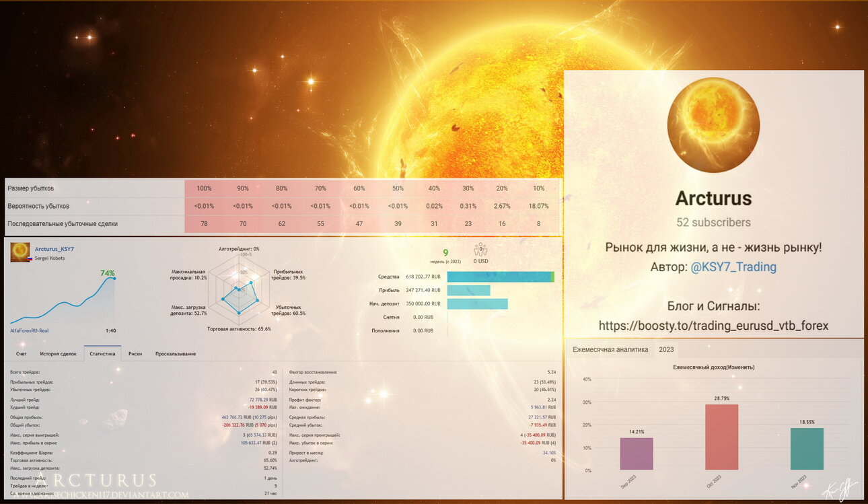Click the author name Sergei Kobets
868x504 pixels.
coord(50,258)
